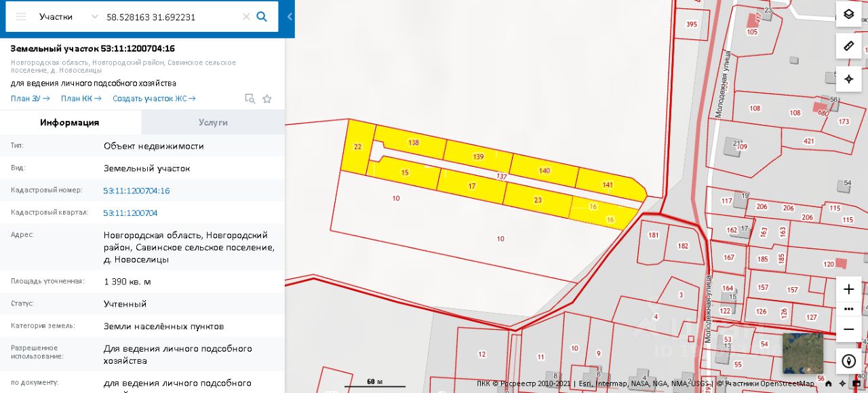
Task: Open the three-dots zoom options
Action: click(848, 309)
